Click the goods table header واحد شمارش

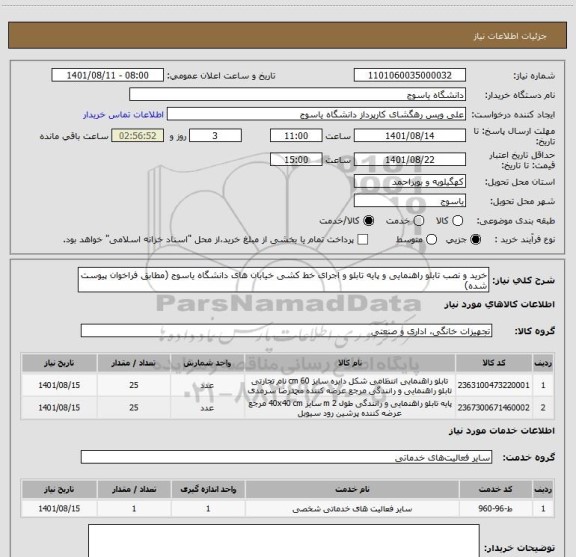pos(207,363)
